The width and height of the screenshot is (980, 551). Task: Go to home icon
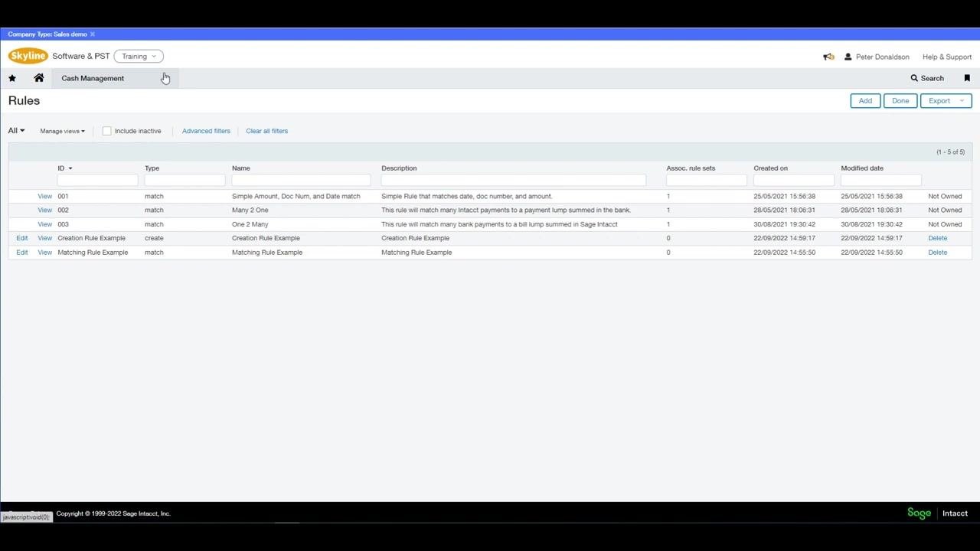coord(39,78)
